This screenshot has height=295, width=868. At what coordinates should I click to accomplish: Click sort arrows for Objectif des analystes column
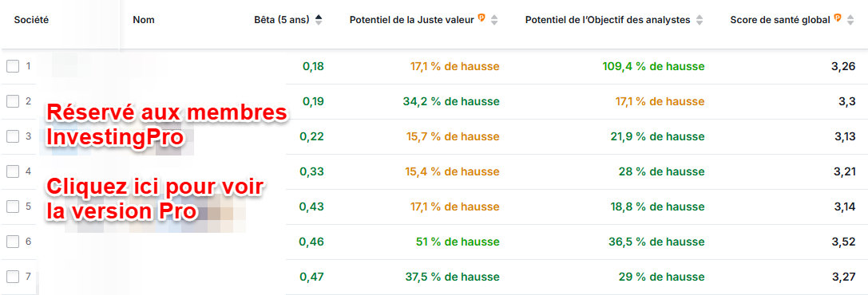(700, 20)
